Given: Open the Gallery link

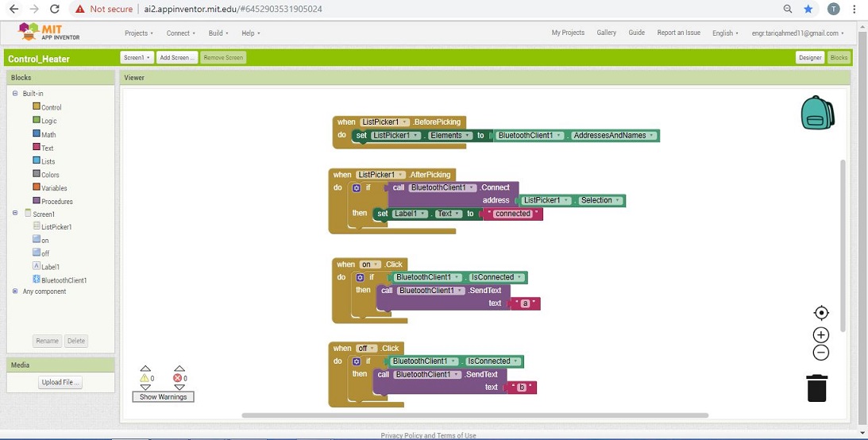Looking at the screenshot, I should pos(606,33).
